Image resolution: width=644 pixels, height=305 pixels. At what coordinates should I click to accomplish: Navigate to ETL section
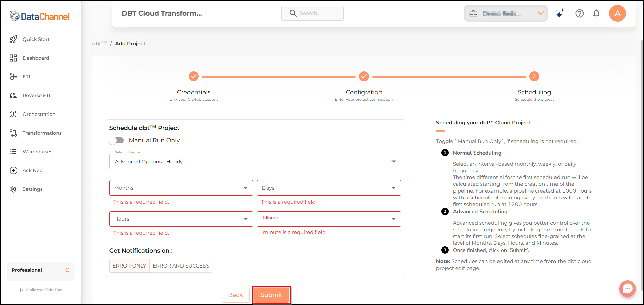(27, 77)
